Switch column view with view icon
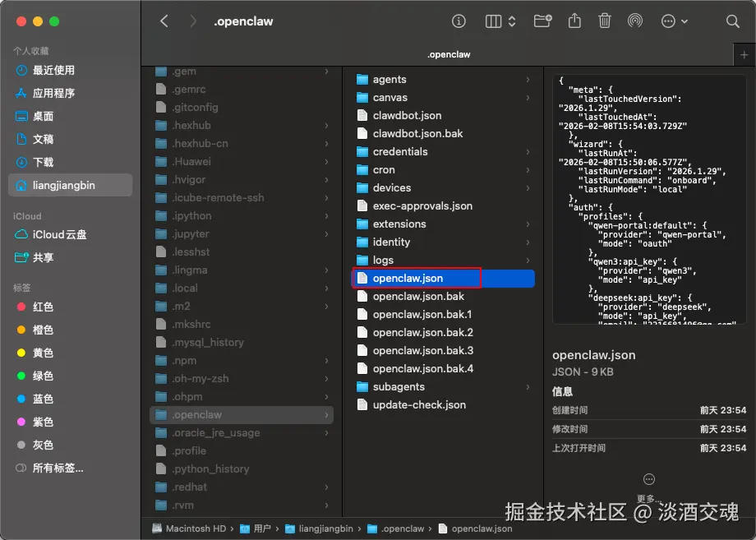The width and height of the screenshot is (756, 540). coord(500,21)
